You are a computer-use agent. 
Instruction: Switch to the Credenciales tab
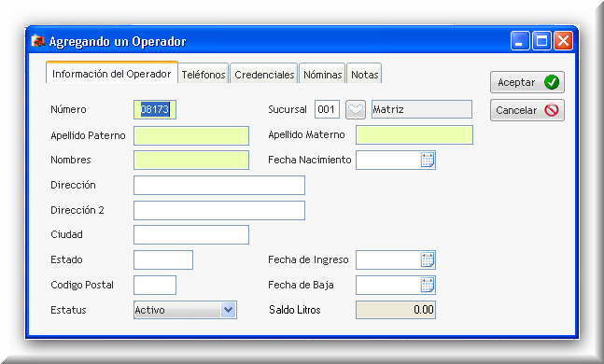264,75
